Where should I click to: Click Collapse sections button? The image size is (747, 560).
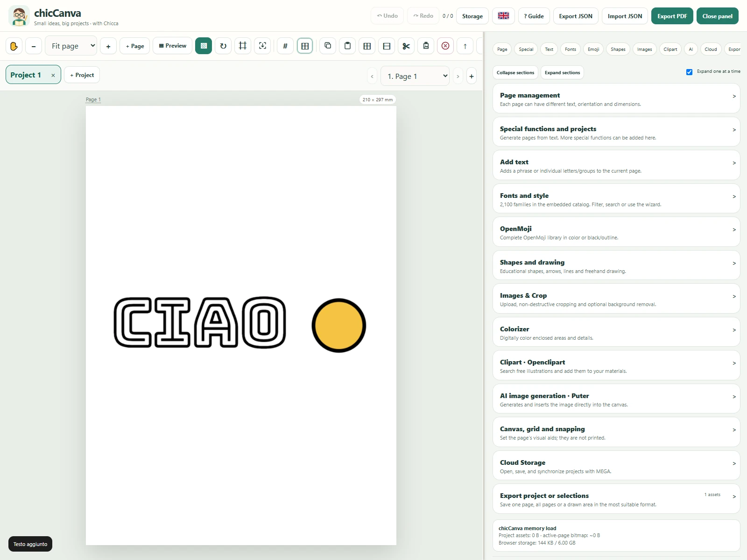pos(515,72)
